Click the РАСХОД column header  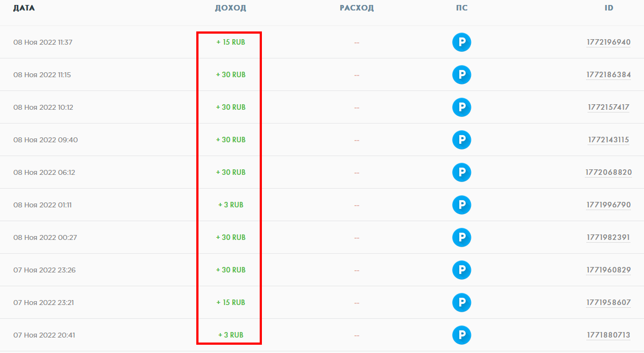357,8
